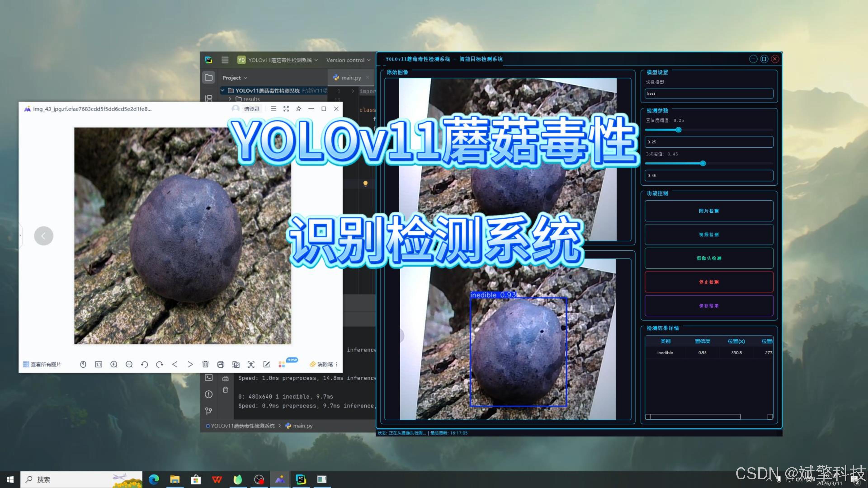Click the zoom out magnifier icon
This screenshot has width=868, height=488.
(129, 364)
